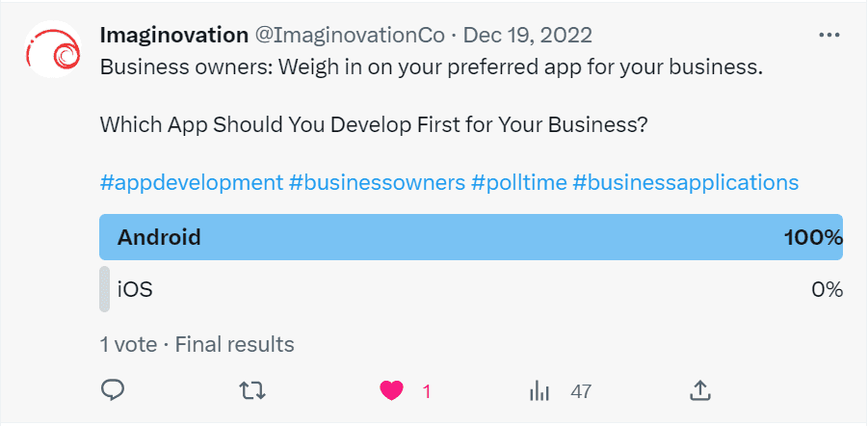Follow the #businessowners hashtag
Image resolution: width=868 pixels, height=426 pixels.
pyautogui.click(x=377, y=182)
